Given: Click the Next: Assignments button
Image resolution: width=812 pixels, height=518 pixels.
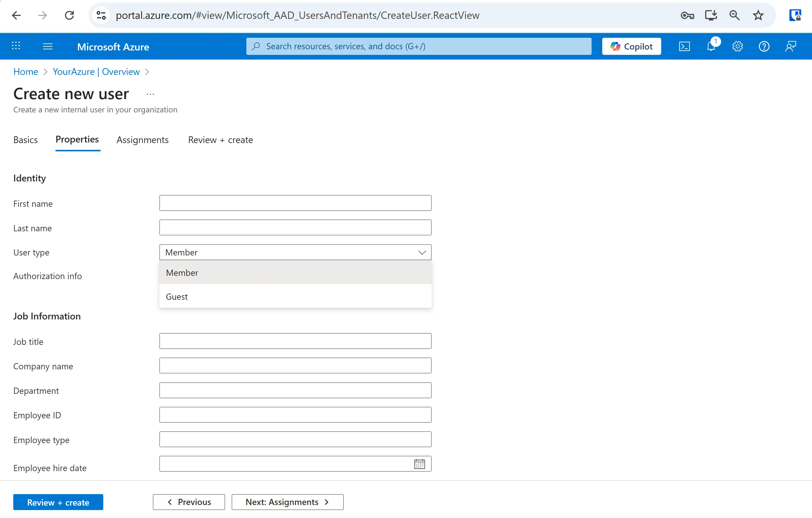Looking at the screenshot, I should [287, 502].
